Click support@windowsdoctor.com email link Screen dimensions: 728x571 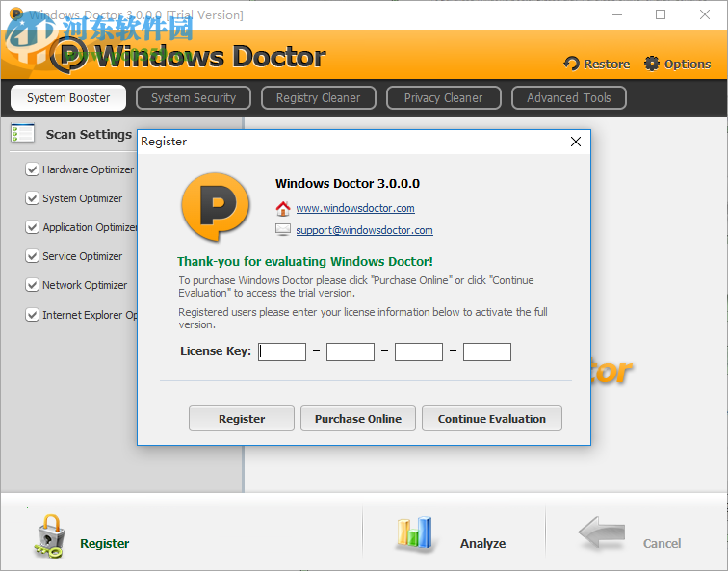coord(364,230)
